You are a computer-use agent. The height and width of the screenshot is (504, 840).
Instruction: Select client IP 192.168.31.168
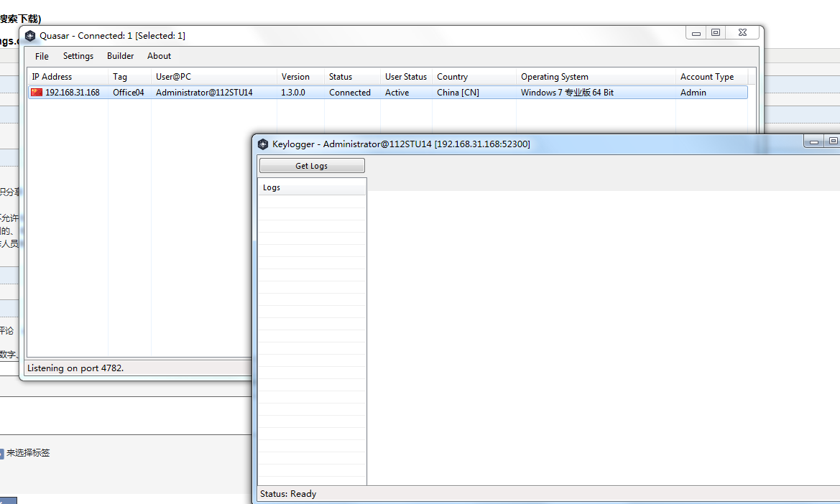coord(73,93)
